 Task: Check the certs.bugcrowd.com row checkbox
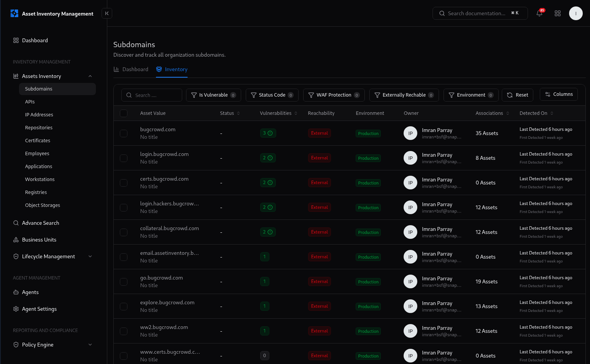(x=124, y=183)
